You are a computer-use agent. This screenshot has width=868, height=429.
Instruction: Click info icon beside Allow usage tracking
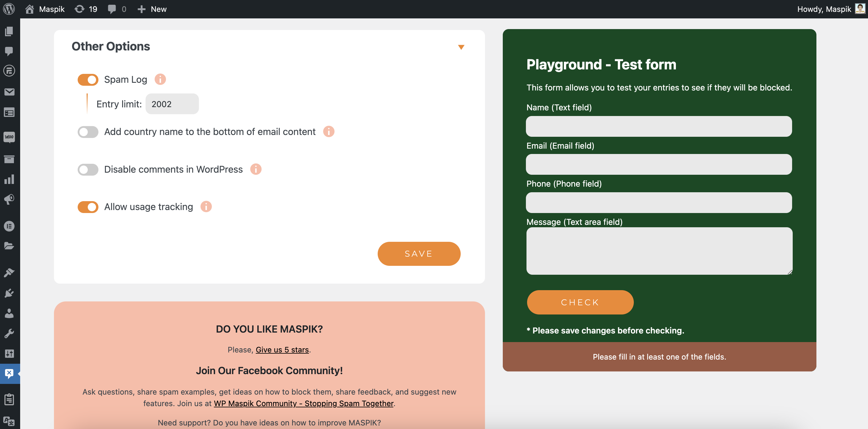point(206,207)
